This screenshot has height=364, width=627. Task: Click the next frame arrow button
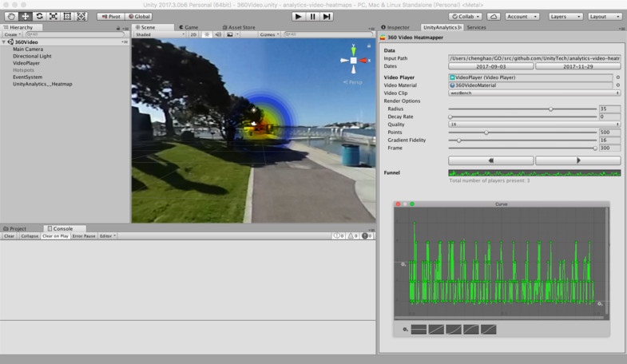(577, 160)
